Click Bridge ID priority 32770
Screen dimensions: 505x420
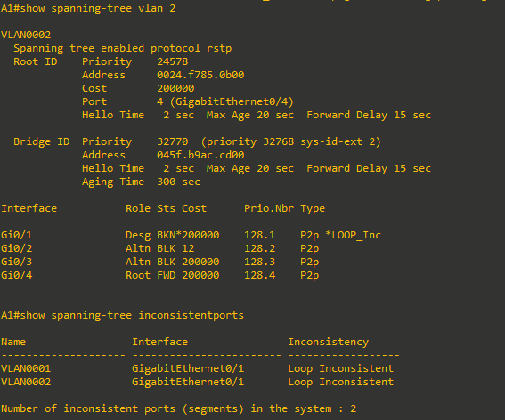click(x=173, y=141)
